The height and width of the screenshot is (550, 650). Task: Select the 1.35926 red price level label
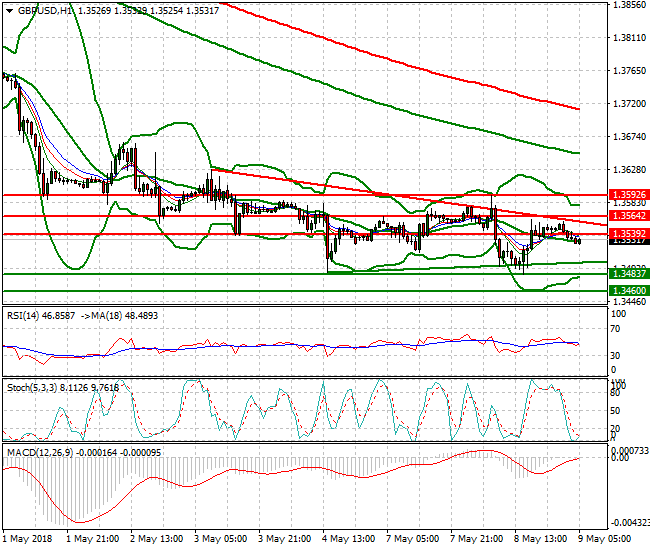coord(629,194)
